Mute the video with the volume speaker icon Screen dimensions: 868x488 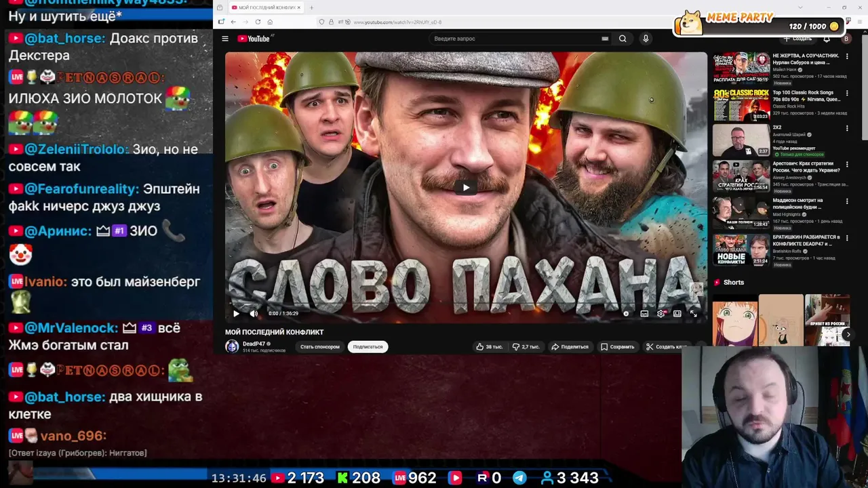(254, 313)
